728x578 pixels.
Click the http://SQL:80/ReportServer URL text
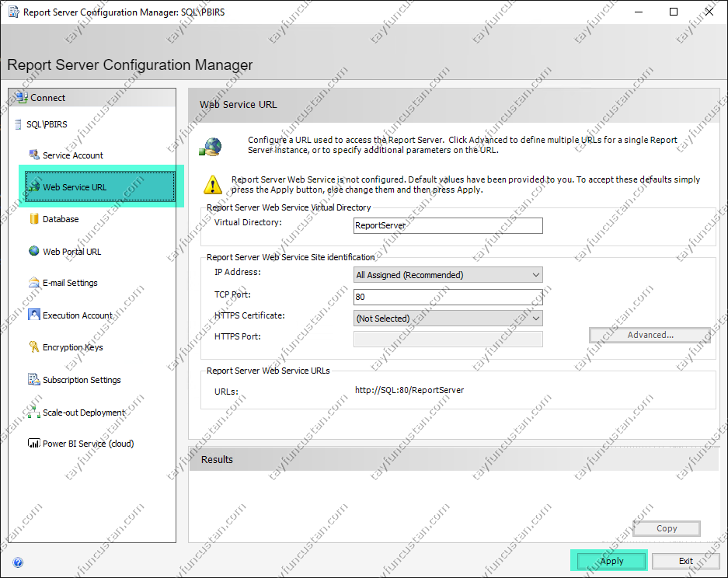click(x=409, y=390)
